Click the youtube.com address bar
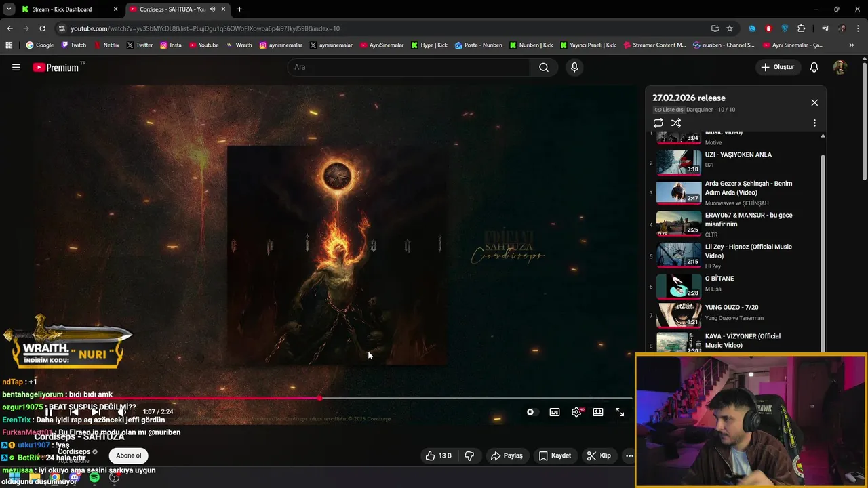868x488 pixels. [380, 28]
